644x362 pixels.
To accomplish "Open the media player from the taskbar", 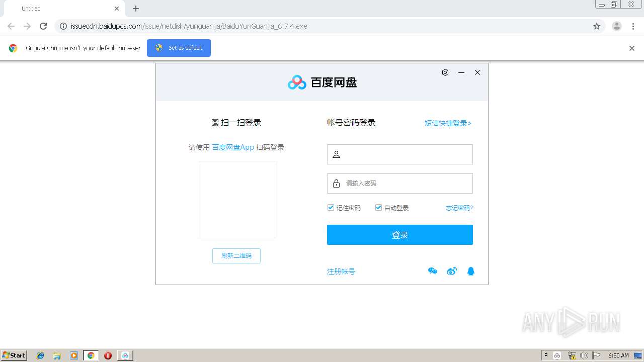I will [x=74, y=355].
